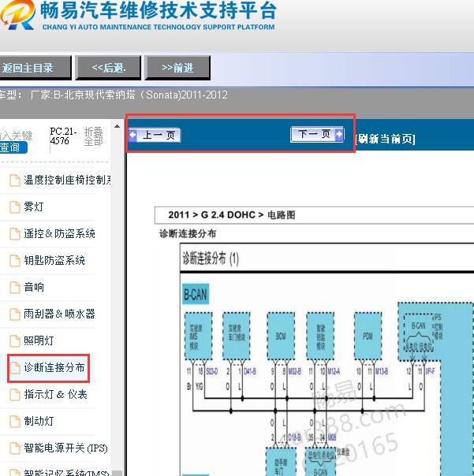The width and height of the screenshot is (474, 476).
Task: Go forward with the >>前进 button
Action: pos(177,68)
